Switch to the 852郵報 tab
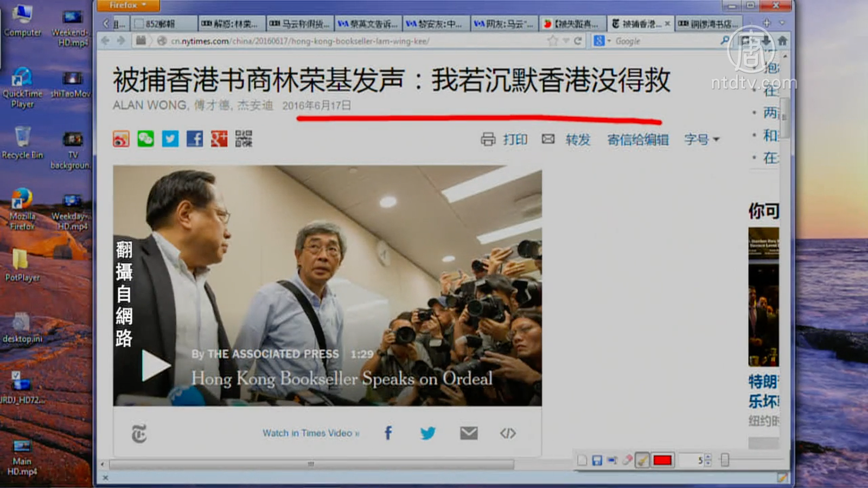 click(162, 24)
